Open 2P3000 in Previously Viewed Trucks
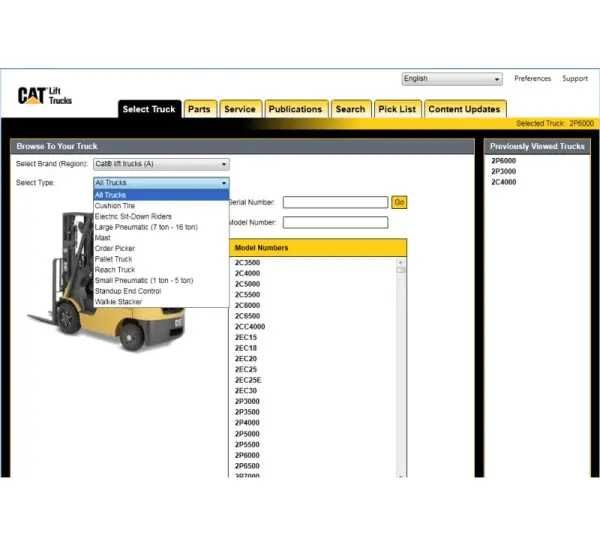The image size is (600, 547). point(504,171)
